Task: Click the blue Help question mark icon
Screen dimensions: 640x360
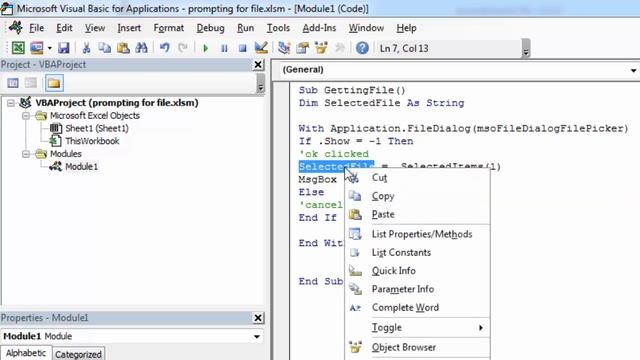Action: pos(362,48)
